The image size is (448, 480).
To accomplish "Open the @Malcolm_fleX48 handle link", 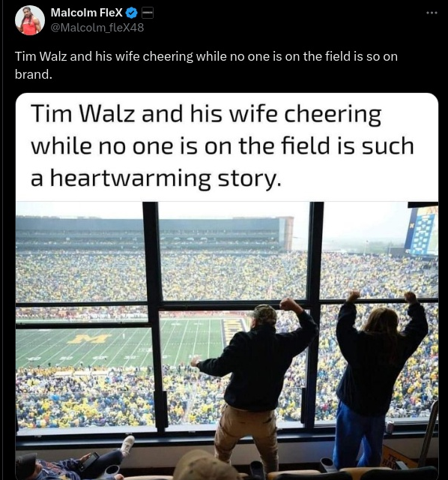I will coord(97,28).
